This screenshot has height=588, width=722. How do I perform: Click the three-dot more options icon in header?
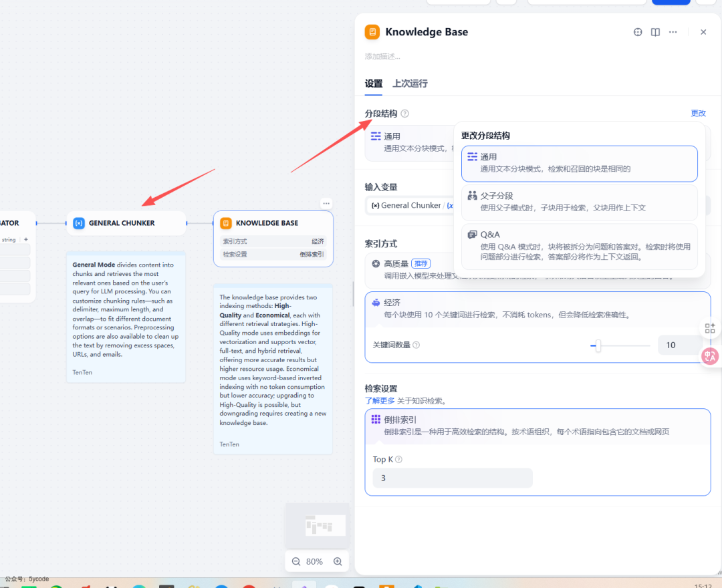tap(673, 31)
